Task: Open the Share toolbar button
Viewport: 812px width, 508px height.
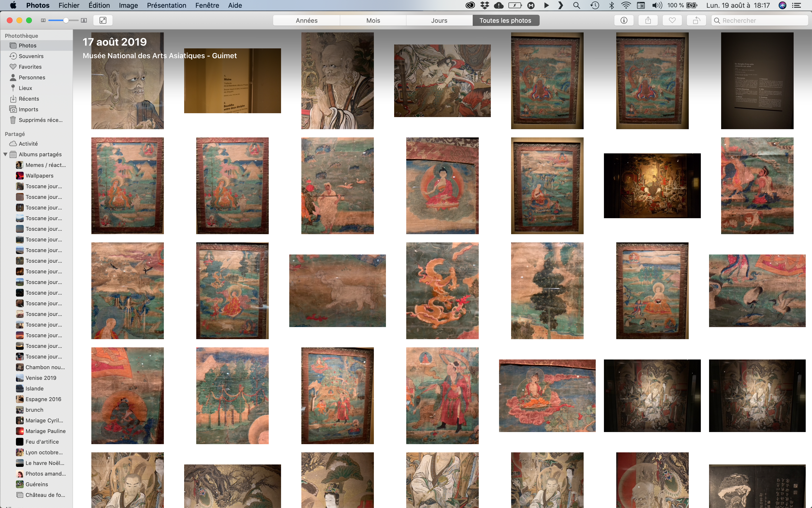Action: click(648, 21)
